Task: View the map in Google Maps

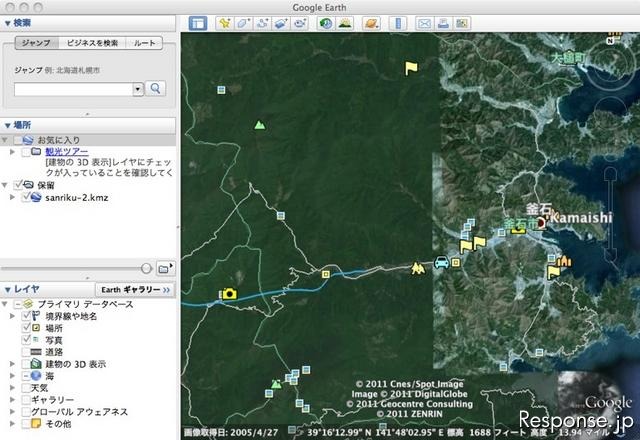Action: coord(462,23)
